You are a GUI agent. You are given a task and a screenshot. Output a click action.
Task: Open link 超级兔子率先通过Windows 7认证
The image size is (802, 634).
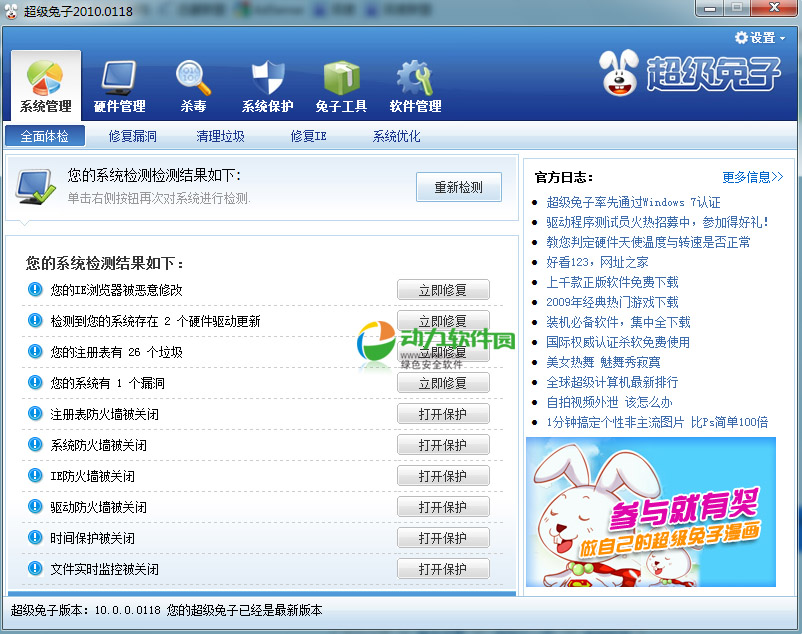[x=633, y=202]
